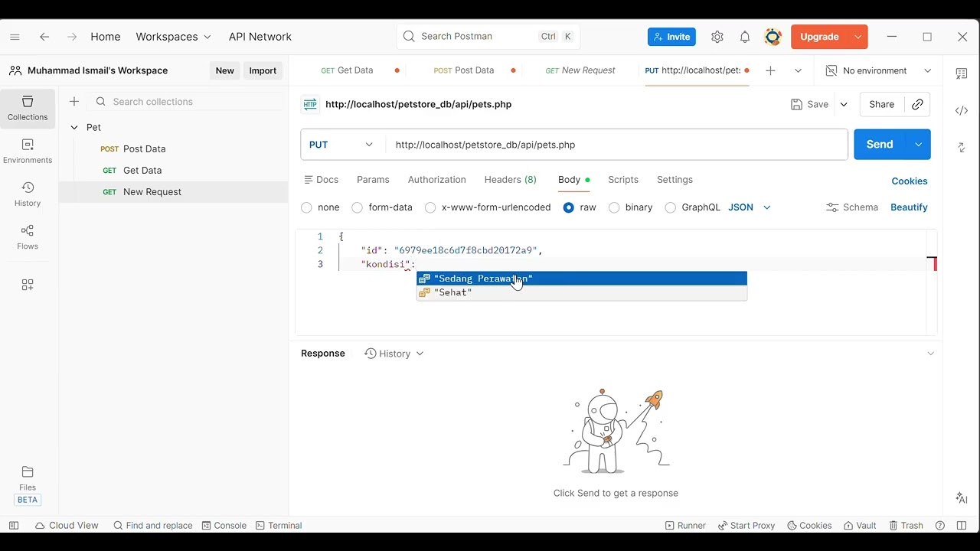Open Files beta panel
980x551 pixels.
(28, 485)
